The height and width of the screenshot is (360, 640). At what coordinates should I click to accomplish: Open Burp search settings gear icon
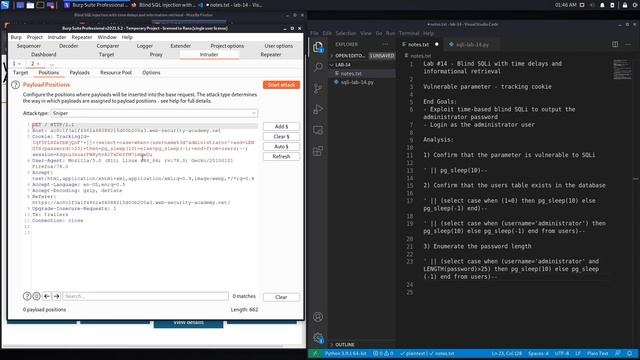click(36, 296)
